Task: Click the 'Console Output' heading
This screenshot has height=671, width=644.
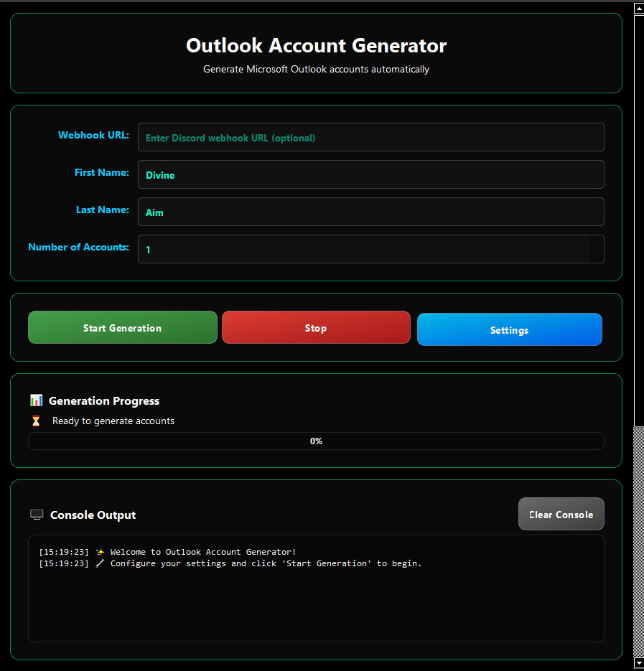Action: pos(93,515)
